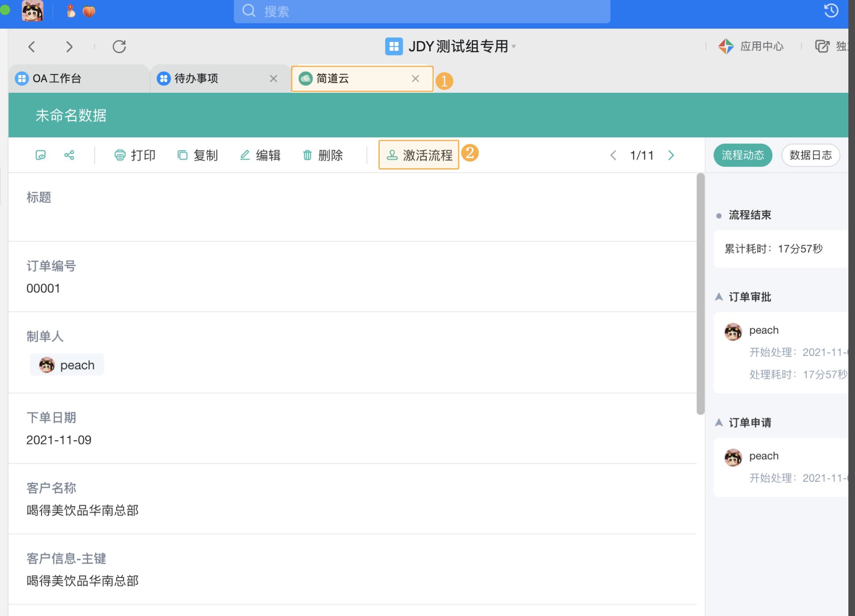Click the 复制 copy button
This screenshot has width=855, height=616.
click(197, 155)
